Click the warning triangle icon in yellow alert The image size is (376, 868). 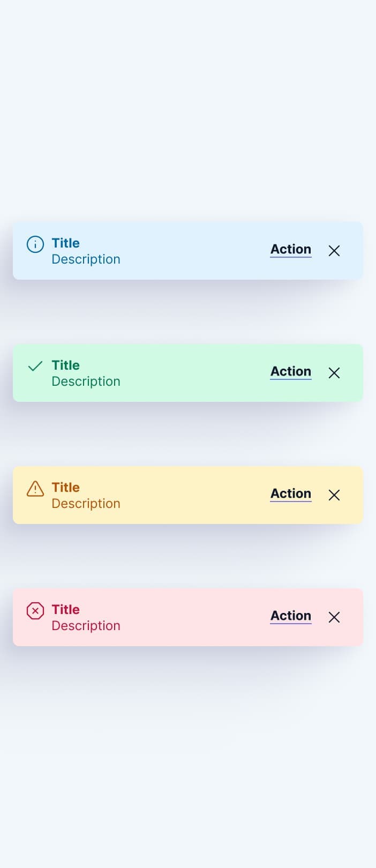tap(35, 489)
